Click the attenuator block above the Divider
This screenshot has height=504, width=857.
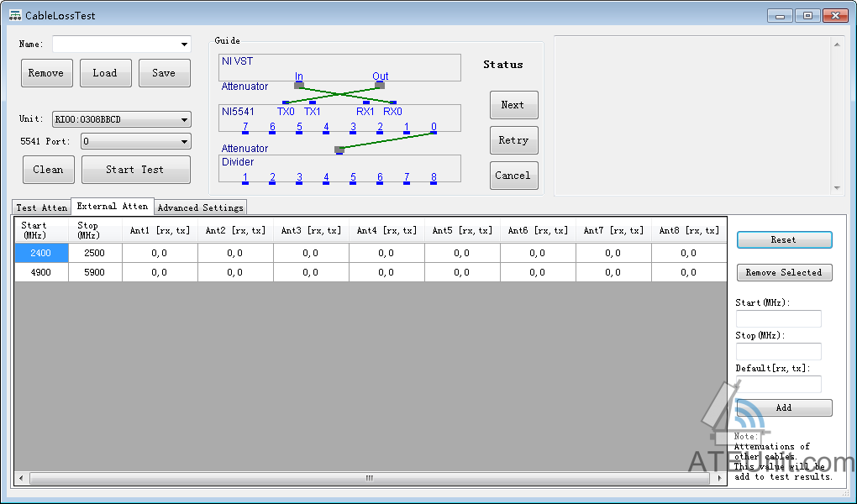tap(339, 150)
